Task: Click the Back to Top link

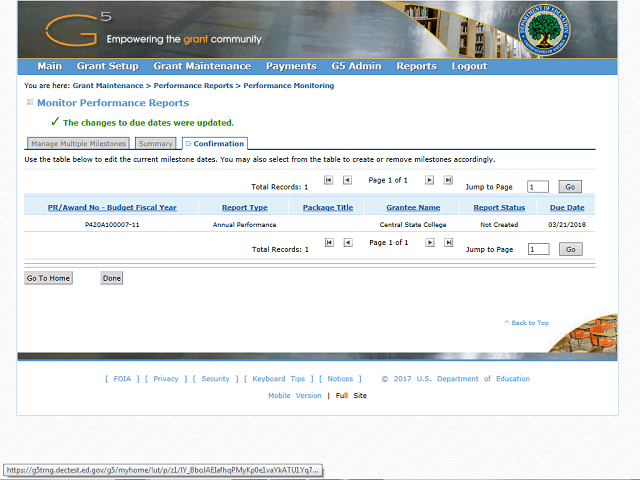Action: [527, 323]
